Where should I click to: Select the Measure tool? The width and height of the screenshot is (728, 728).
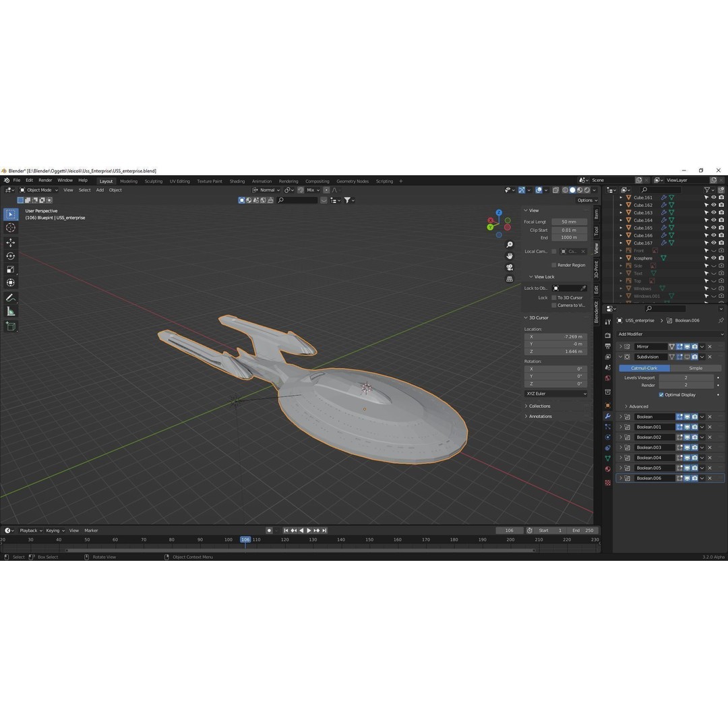pos(11,311)
